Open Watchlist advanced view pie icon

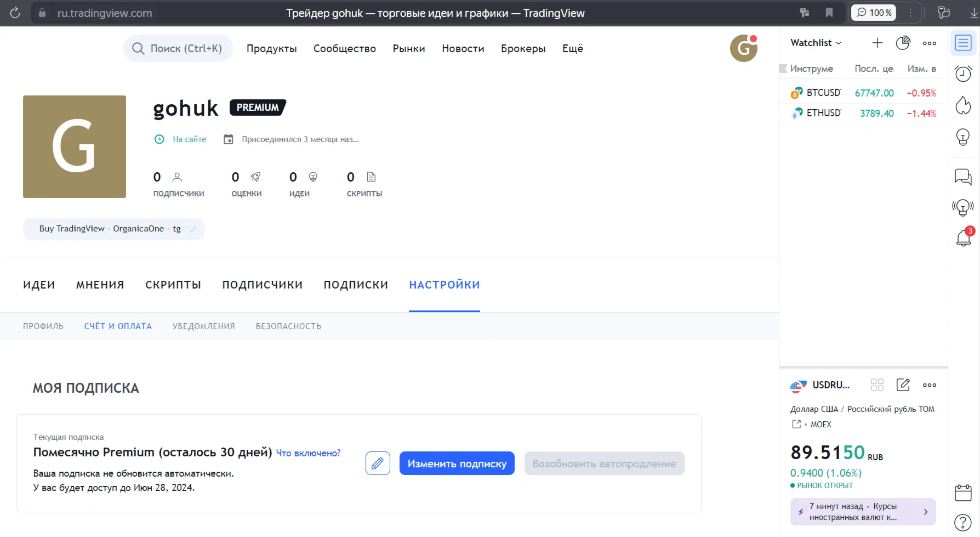tap(903, 43)
